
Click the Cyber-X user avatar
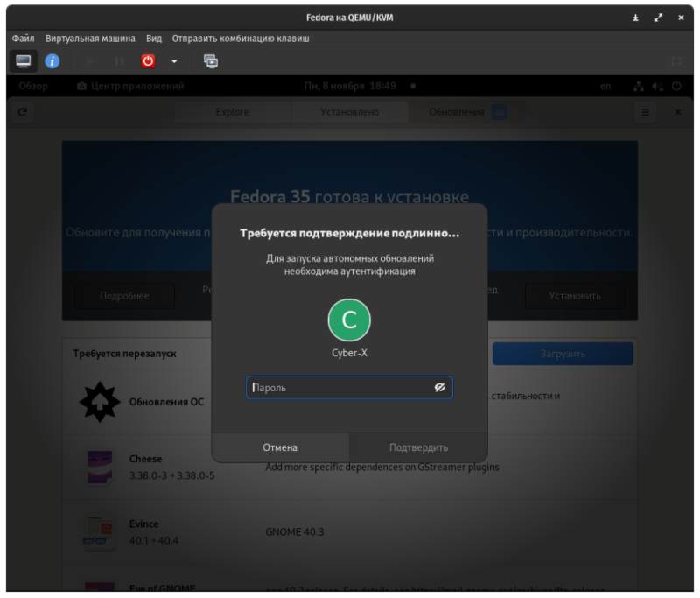coord(349,320)
